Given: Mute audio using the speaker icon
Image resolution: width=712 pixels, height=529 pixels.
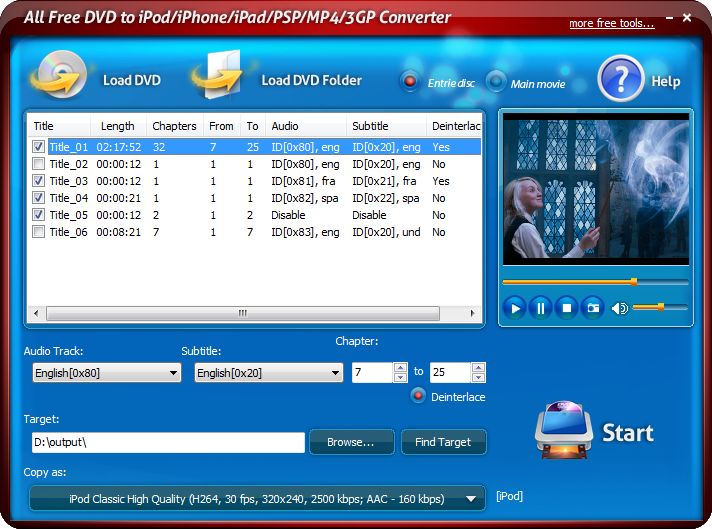Looking at the screenshot, I should [619, 308].
